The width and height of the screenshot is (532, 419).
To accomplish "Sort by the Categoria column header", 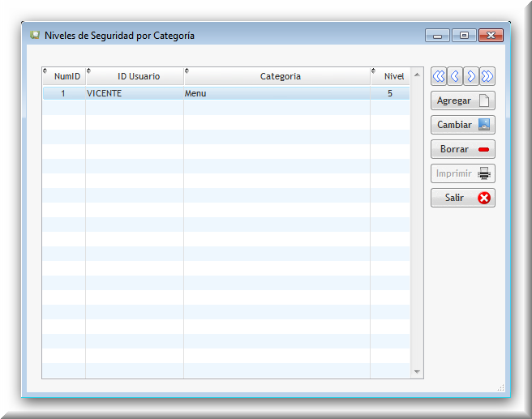I will pyautogui.click(x=277, y=76).
